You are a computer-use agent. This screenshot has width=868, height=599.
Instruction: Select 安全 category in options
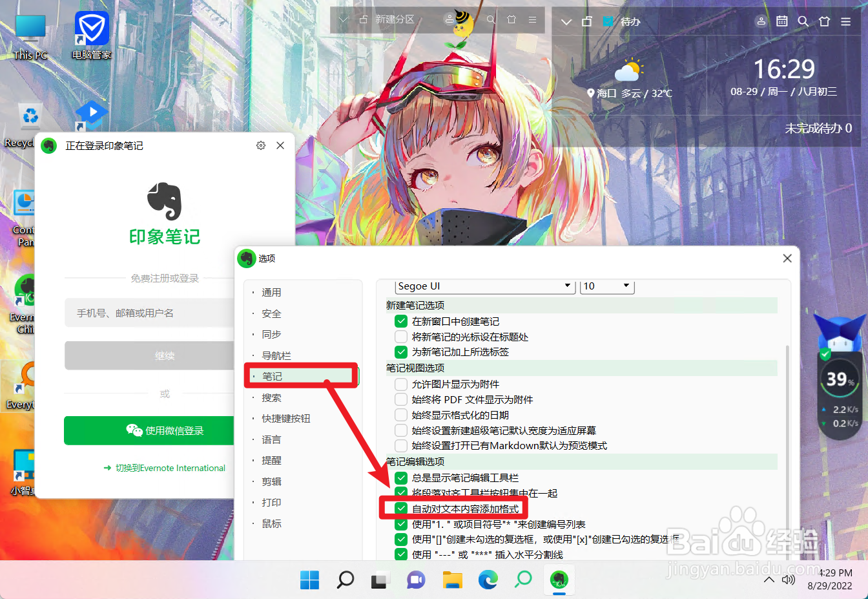click(x=271, y=313)
